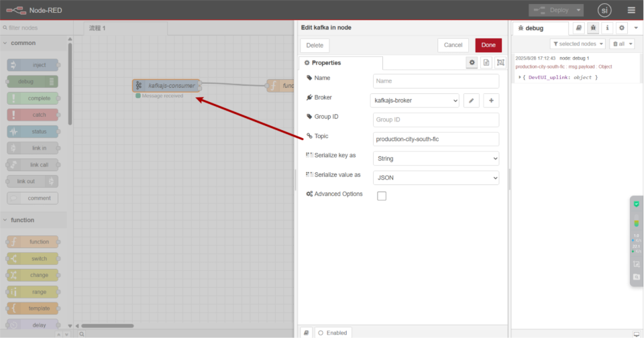Expand the DevEUI_uplink object in debug
The image size is (644, 338).
coord(521,78)
